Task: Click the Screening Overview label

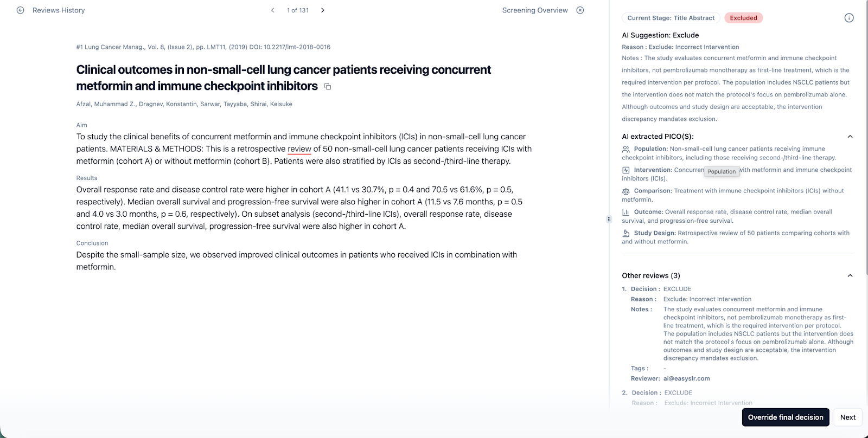Action: pyautogui.click(x=534, y=10)
